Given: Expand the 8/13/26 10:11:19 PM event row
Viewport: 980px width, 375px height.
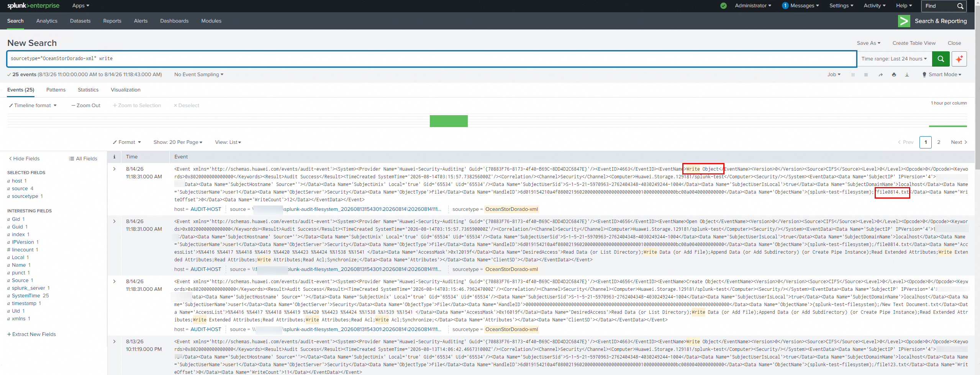Looking at the screenshot, I should (x=114, y=341).
